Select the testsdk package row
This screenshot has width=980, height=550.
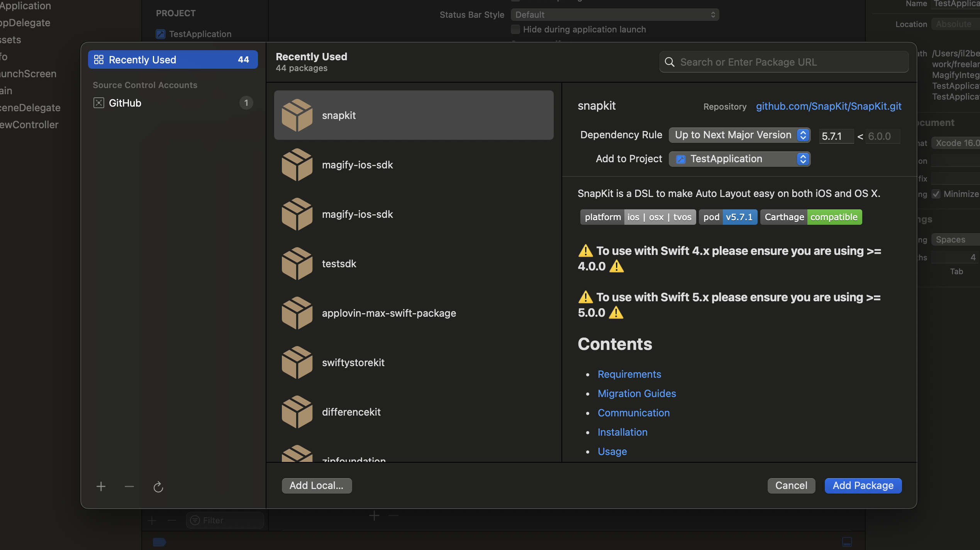[414, 263]
